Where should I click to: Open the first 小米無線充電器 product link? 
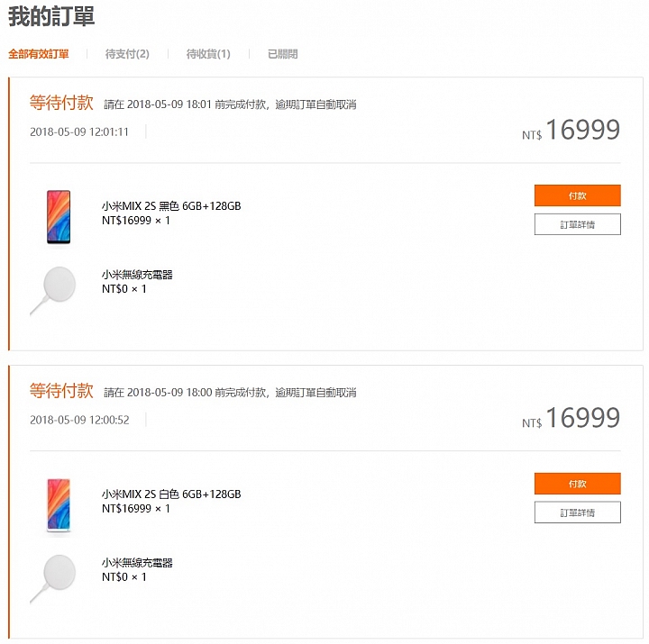click(137, 275)
